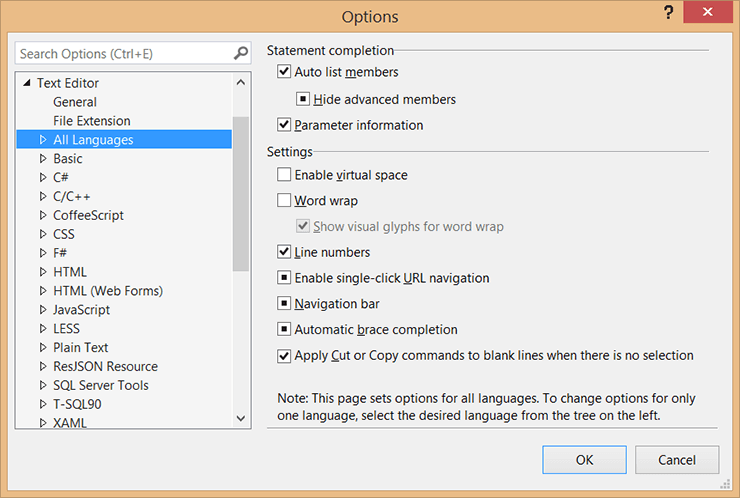The width and height of the screenshot is (740, 498).
Task: Click the OK button
Action: click(584, 460)
